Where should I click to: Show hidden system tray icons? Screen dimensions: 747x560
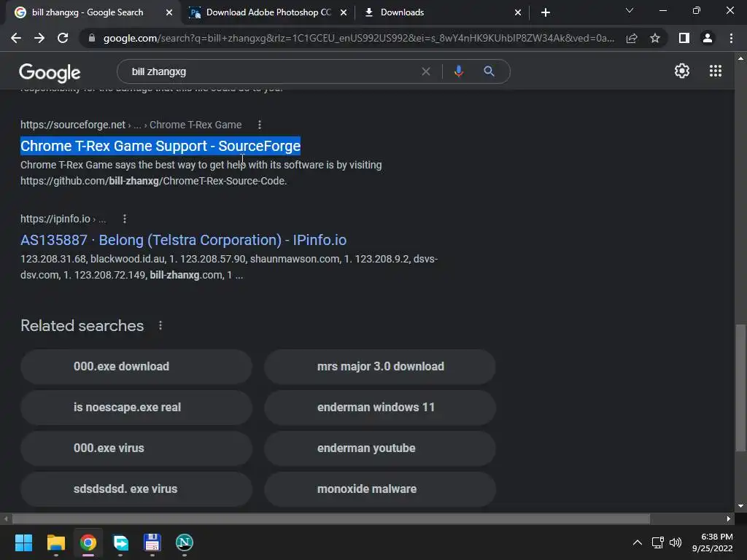(637, 542)
